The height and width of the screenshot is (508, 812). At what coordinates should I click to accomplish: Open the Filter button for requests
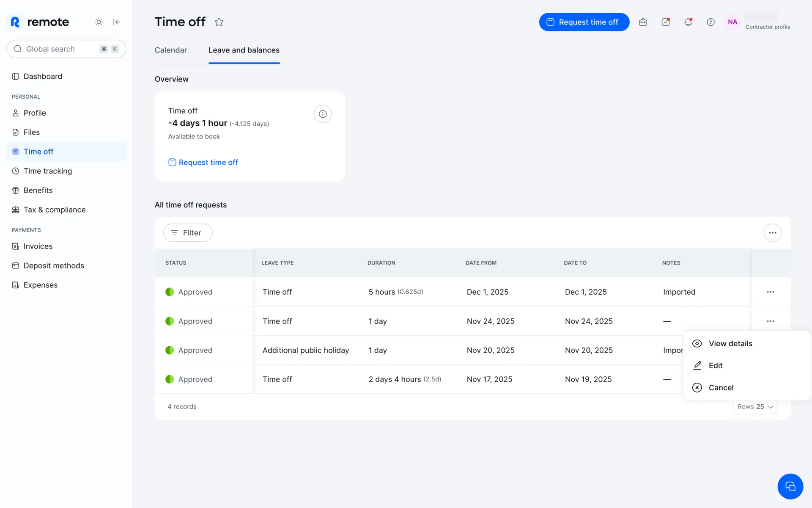pos(188,233)
